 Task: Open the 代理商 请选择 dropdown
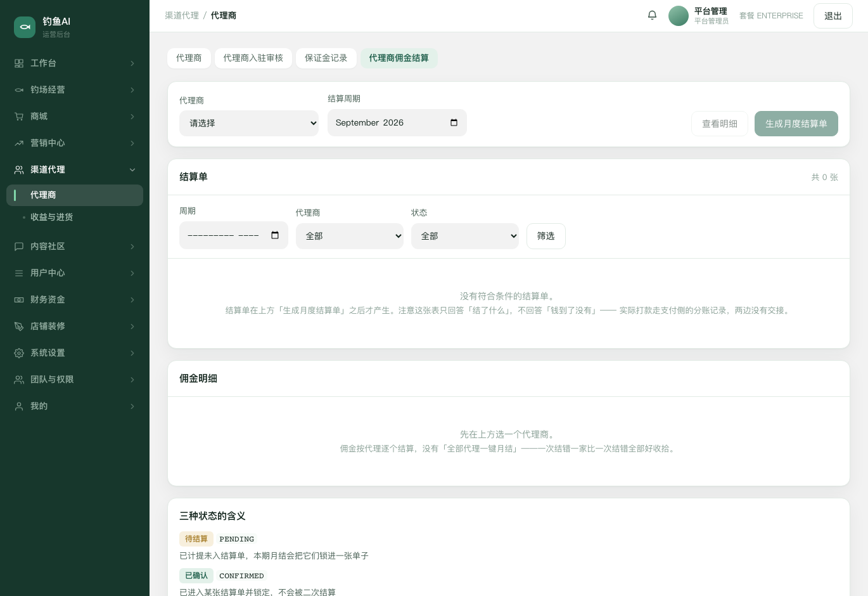(249, 123)
